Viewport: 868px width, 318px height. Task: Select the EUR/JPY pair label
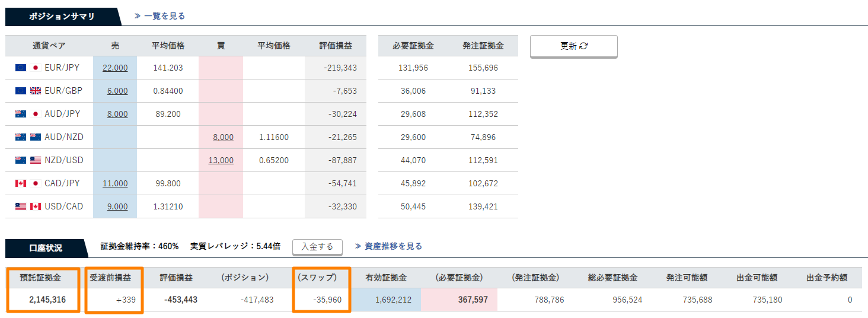[62, 68]
